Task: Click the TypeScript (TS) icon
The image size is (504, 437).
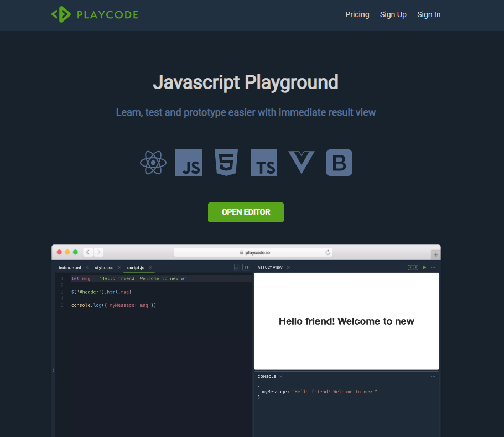Action: (264, 162)
